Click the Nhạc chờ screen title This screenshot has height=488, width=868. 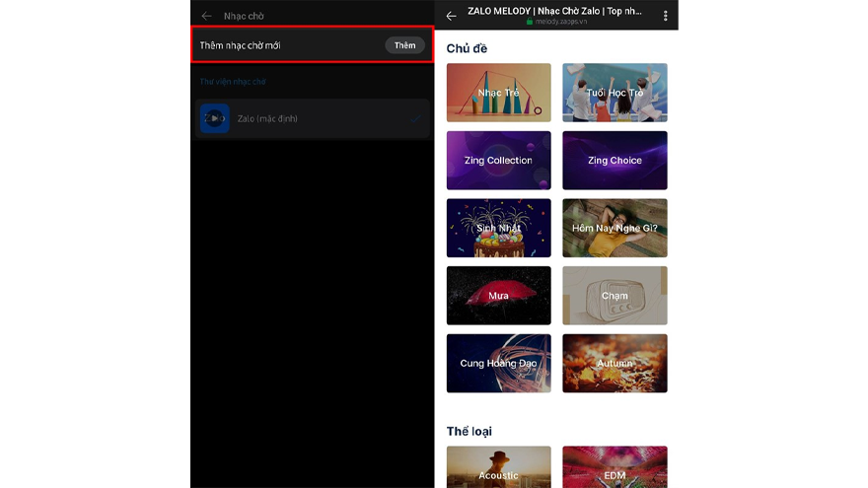tap(244, 16)
